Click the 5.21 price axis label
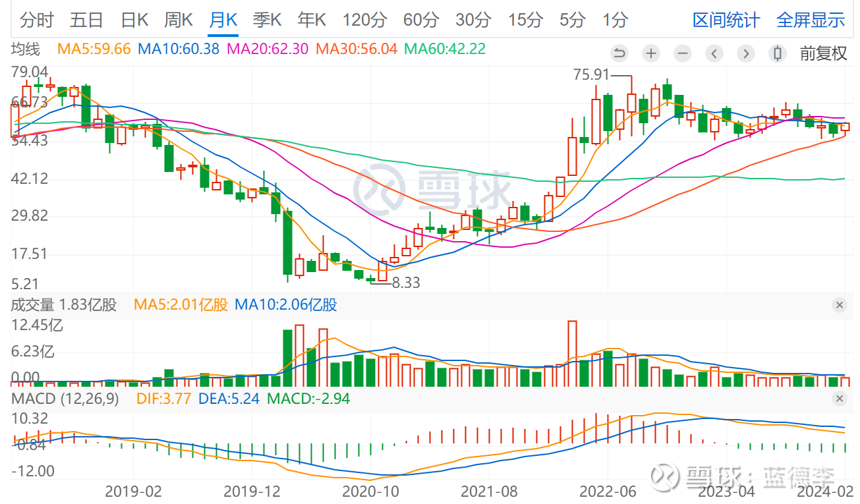860x504 pixels. [26, 283]
